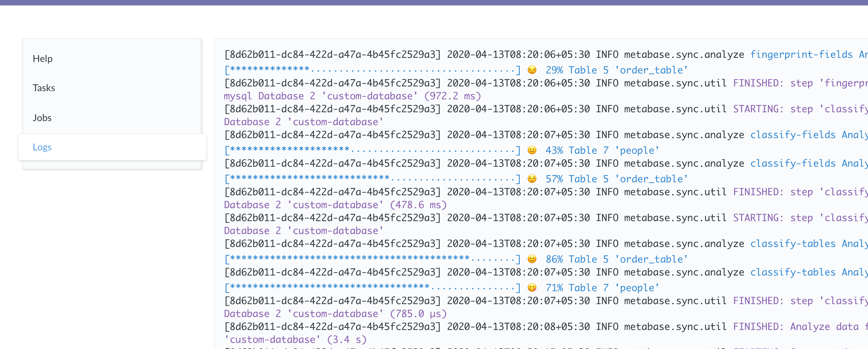The image size is (868, 349).
Task: Click the neutral face emoji beside 43%
Action: (x=532, y=150)
